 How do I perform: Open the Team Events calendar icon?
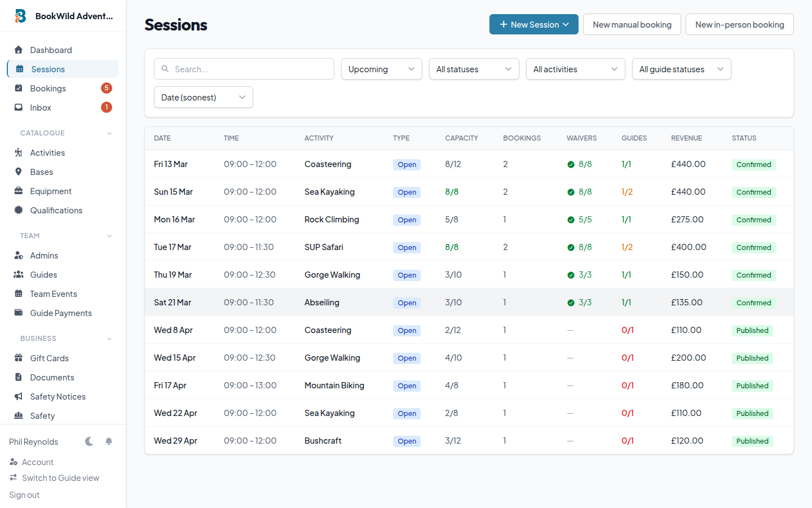pyautogui.click(x=19, y=294)
